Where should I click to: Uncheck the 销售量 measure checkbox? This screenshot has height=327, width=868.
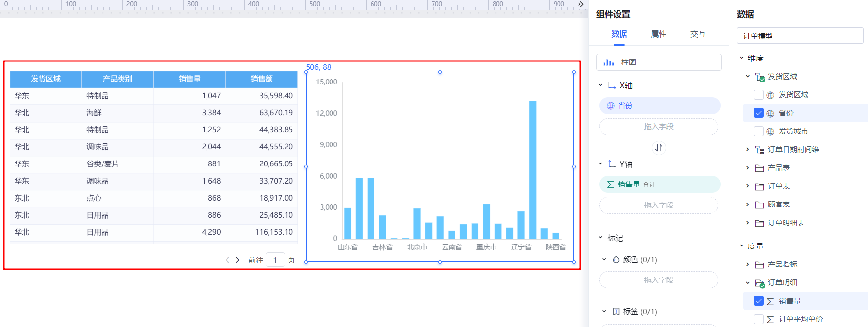[759, 301]
